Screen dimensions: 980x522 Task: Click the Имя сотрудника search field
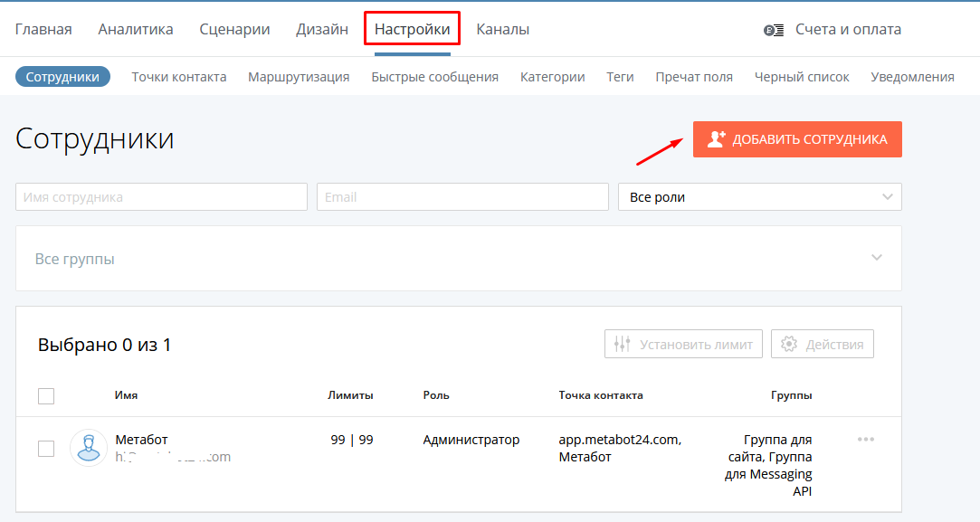pos(161,197)
